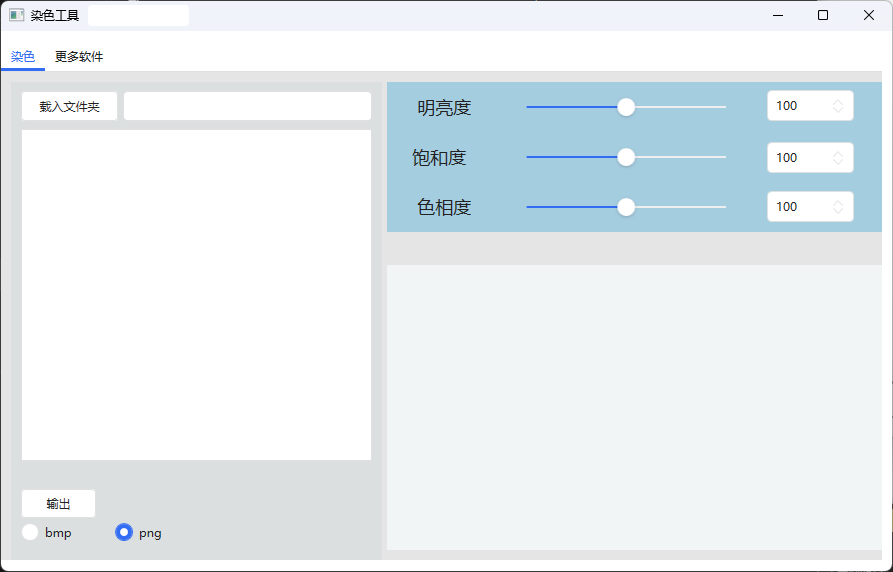
Task: Click the 色相度 slider handle
Action: coord(626,207)
